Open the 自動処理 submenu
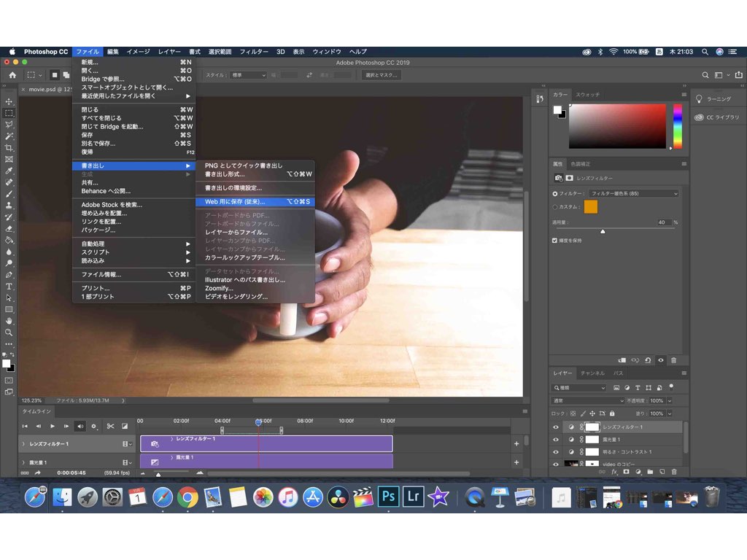The image size is (747, 560). (136, 244)
